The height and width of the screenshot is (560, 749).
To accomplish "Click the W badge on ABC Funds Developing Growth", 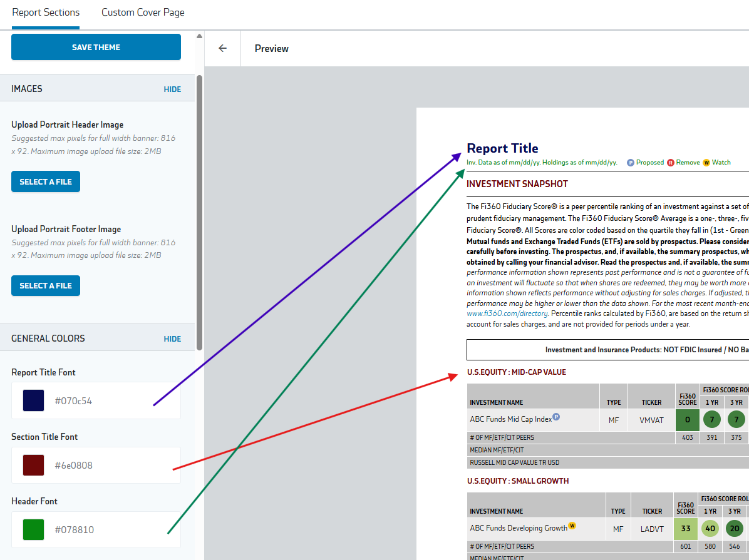I will pos(572,526).
